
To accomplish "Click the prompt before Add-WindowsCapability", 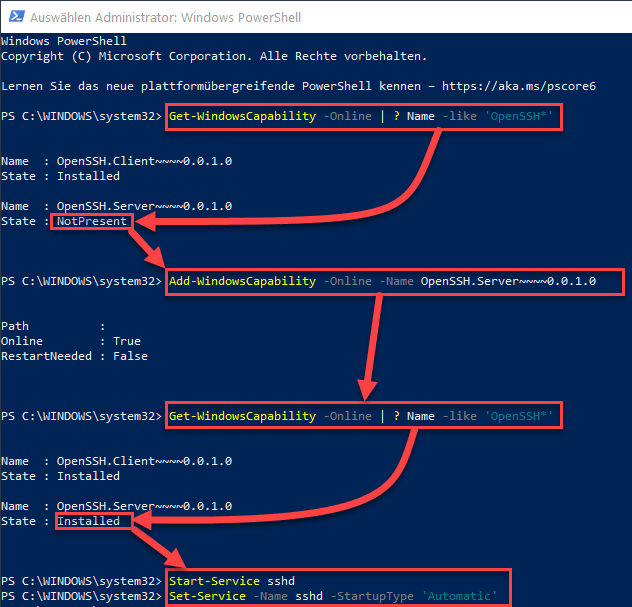I will tap(81, 281).
